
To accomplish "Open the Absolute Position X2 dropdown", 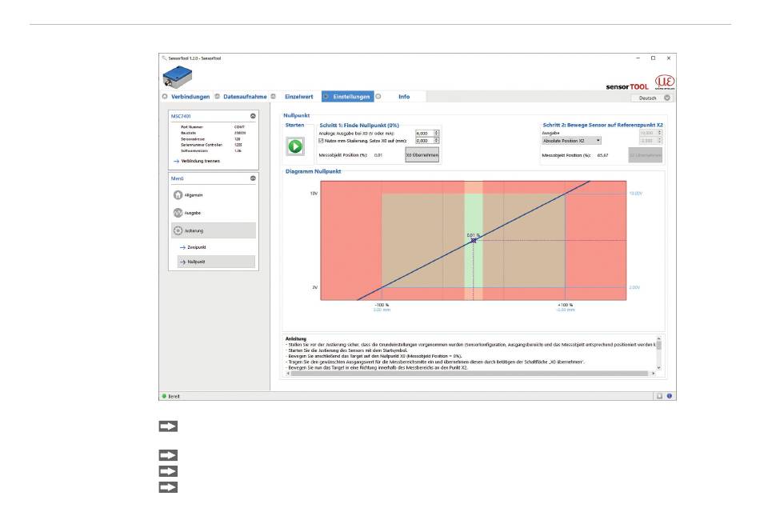I will [x=571, y=141].
